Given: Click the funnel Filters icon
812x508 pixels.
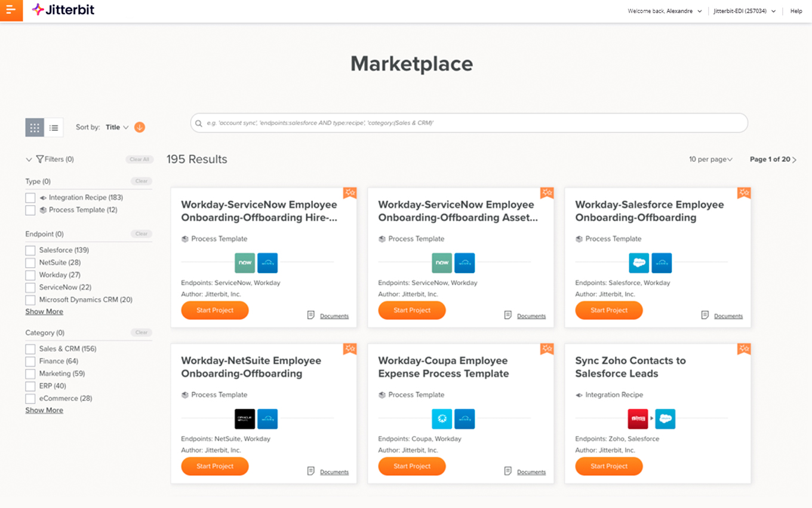Looking at the screenshot, I should click(40, 160).
